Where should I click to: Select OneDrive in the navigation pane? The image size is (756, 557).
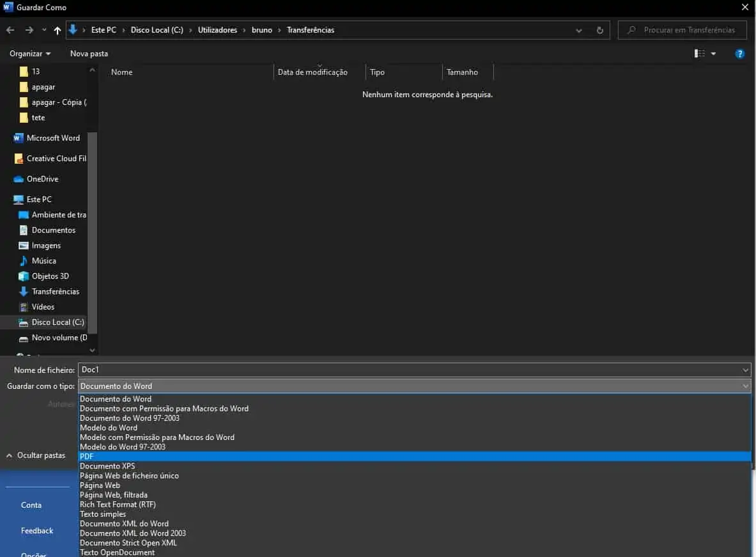pos(36,179)
